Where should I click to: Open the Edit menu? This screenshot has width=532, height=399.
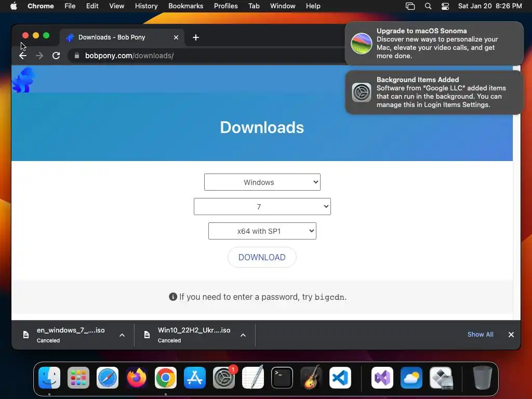tap(92, 6)
